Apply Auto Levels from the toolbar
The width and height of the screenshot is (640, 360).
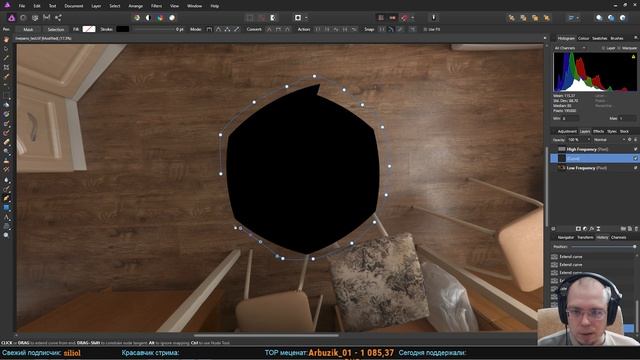click(137, 18)
